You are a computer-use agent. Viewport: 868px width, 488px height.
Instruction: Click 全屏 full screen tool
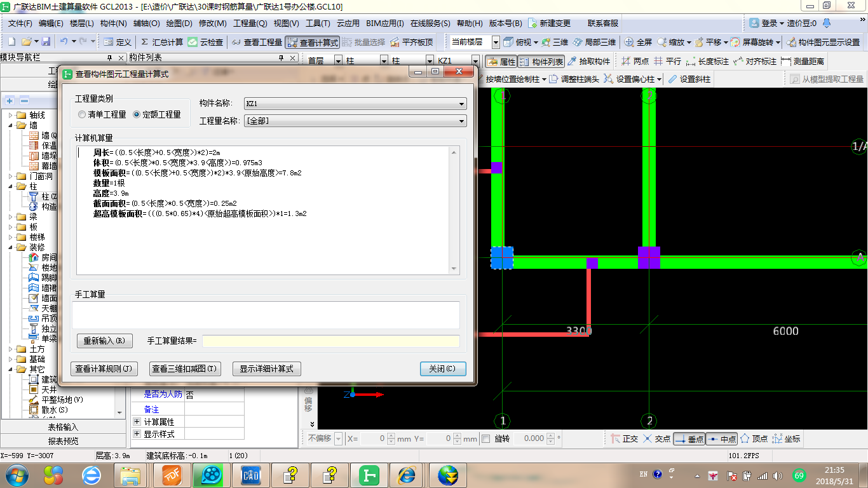(x=638, y=42)
